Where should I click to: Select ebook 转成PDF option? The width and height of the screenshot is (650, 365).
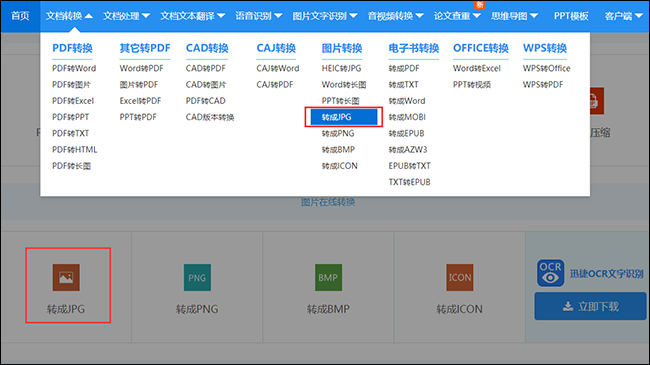pyautogui.click(x=404, y=68)
